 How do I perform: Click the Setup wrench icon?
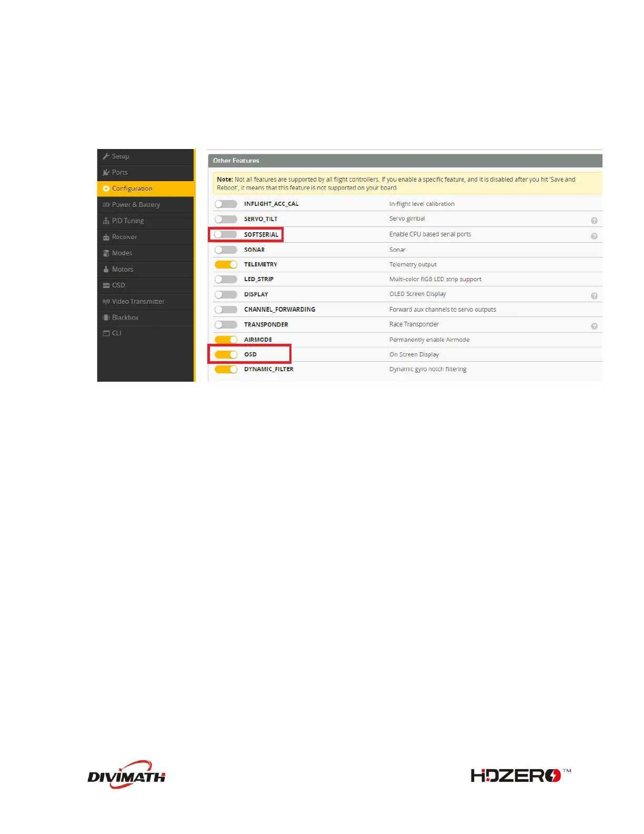pyautogui.click(x=106, y=156)
